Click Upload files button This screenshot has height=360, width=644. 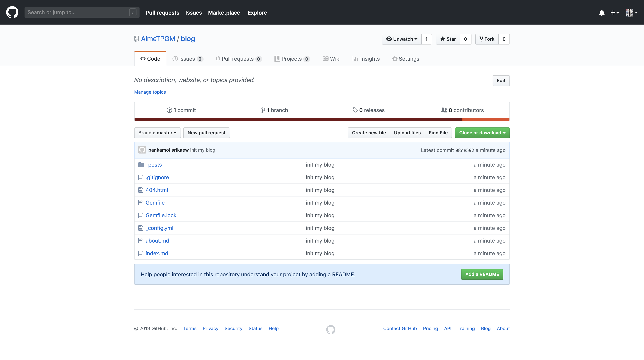point(407,133)
